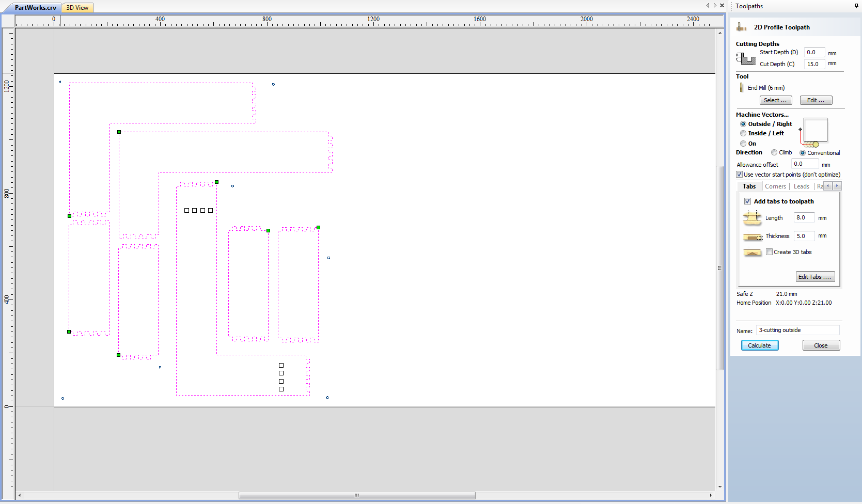The image size is (862, 504).
Task: Toggle Use vector start points checkbox
Action: click(x=740, y=175)
